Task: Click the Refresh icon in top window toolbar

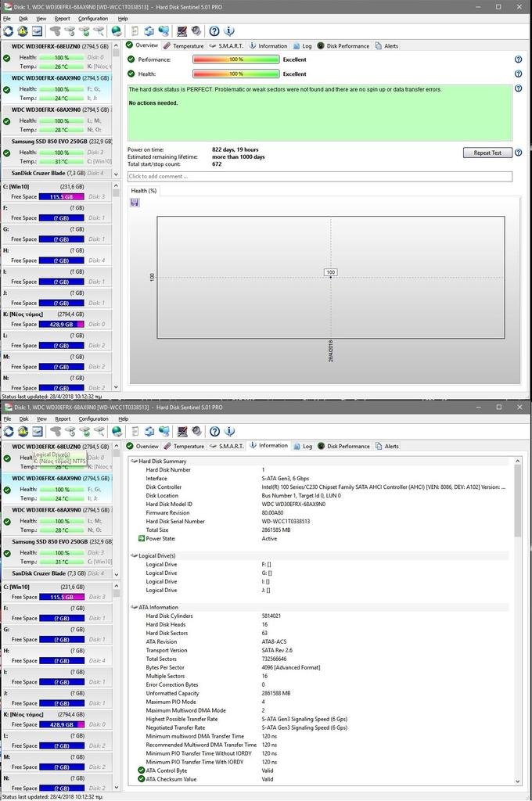Action: [9, 31]
